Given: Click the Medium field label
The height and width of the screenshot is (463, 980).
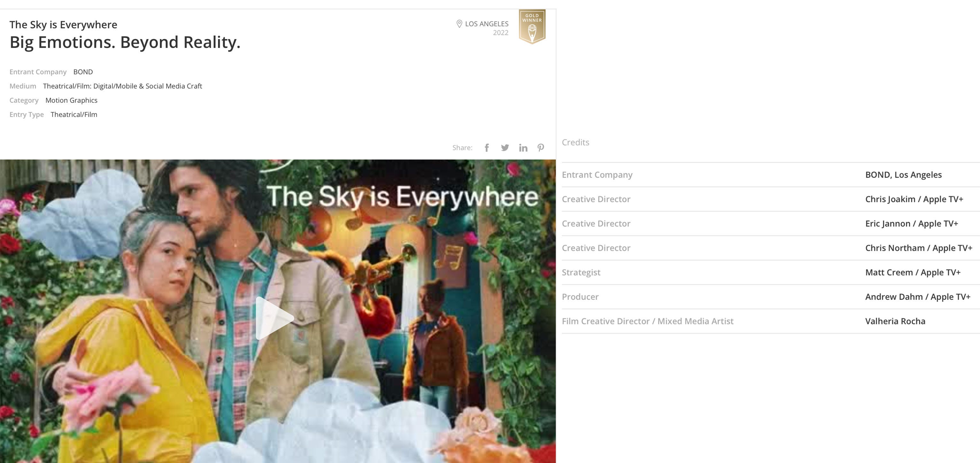Looking at the screenshot, I should (23, 86).
